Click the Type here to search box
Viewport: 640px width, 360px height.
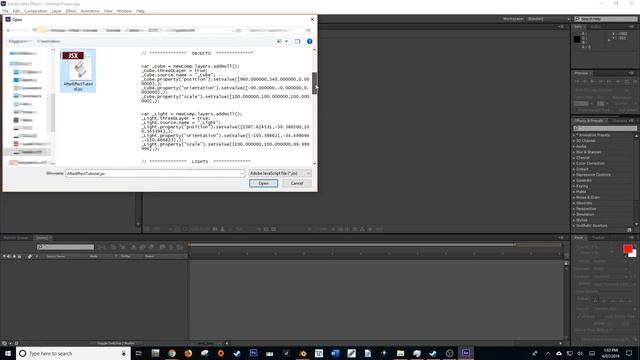(x=73, y=353)
